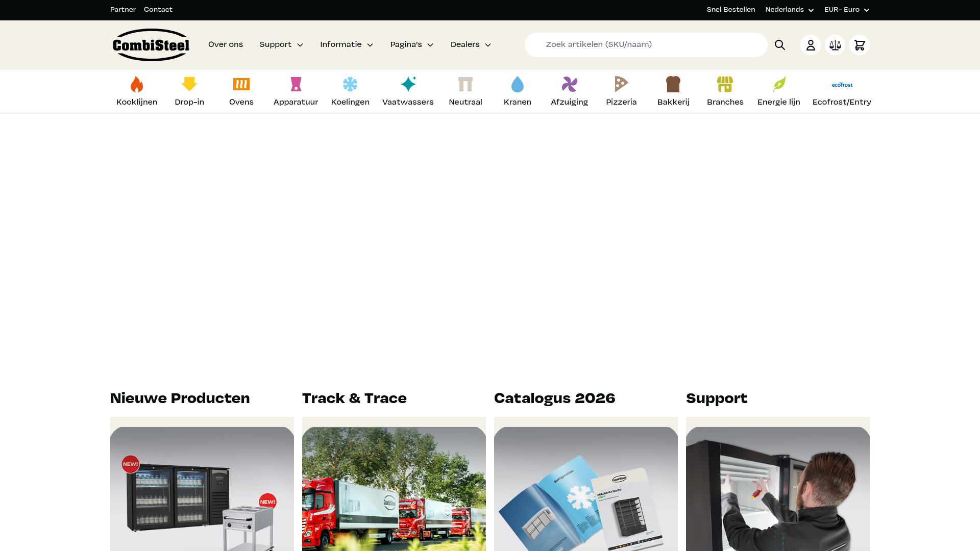
Task: Open the Koelingen category label
Action: [350, 102]
